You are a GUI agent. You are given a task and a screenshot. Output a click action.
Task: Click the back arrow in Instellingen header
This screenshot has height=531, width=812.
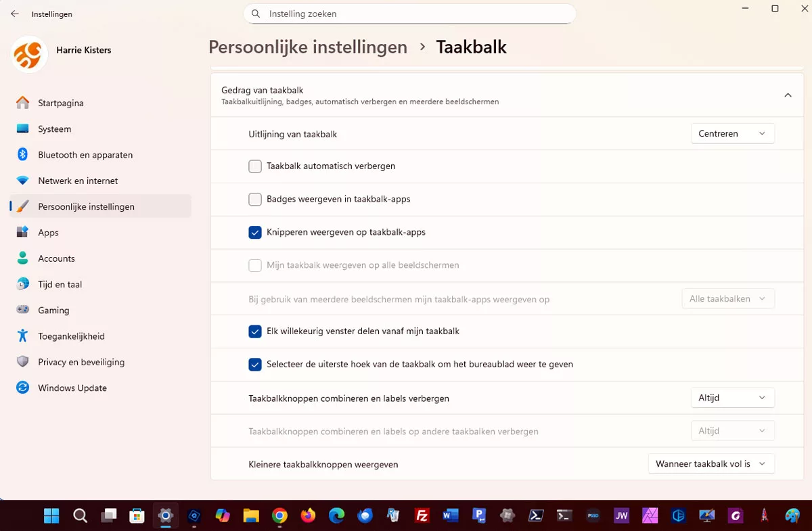point(15,14)
